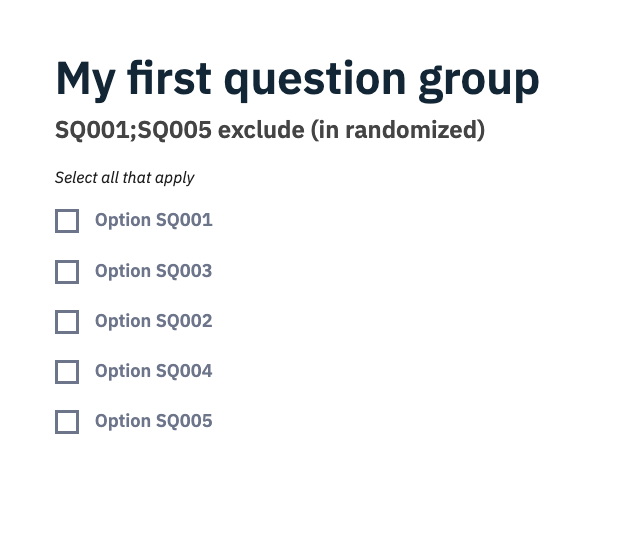This screenshot has height=533, width=643.
Task: Check the Option SQ001 checkbox
Action: [x=67, y=221]
